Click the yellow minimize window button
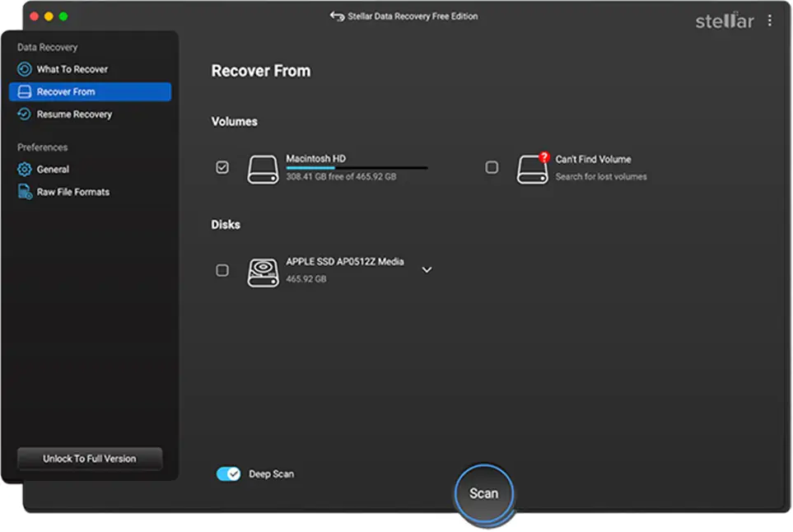The image size is (793, 532). (x=49, y=16)
